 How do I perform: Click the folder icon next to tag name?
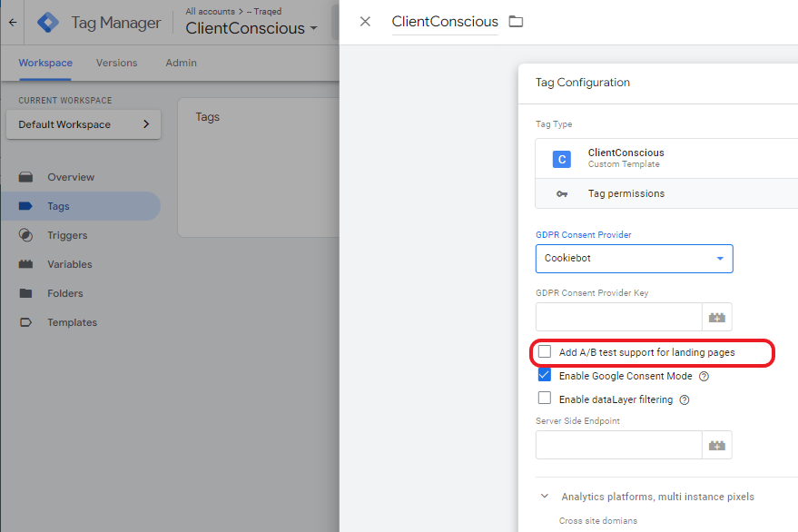click(516, 21)
